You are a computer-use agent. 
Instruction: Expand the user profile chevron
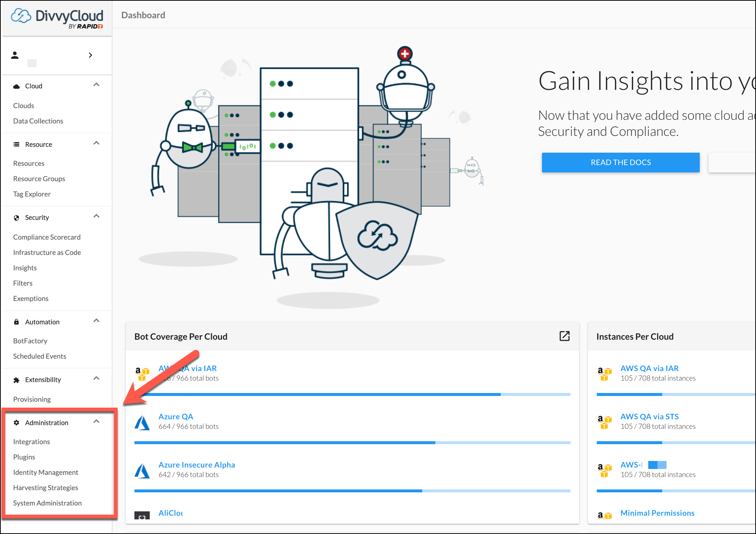pos(91,55)
